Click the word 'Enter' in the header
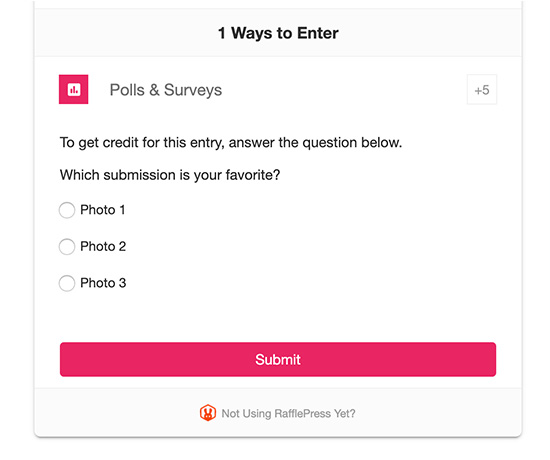550x460 pixels. (318, 33)
